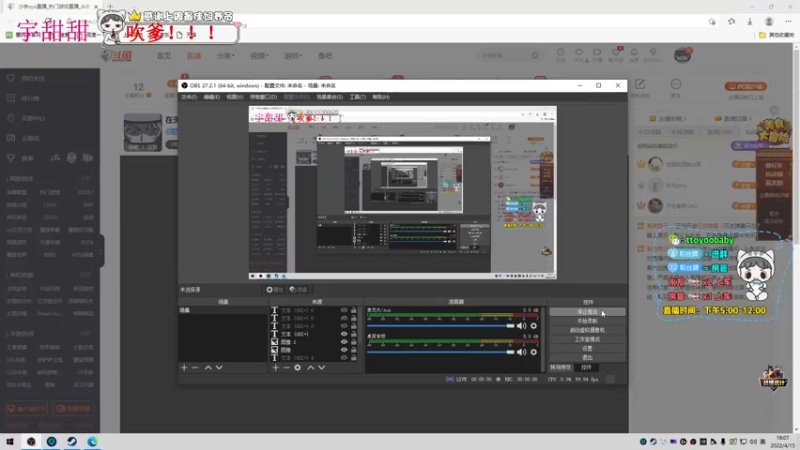Remove selected scene with Scenes minus icon
This screenshot has height=450, width=800.
[195, 367]
